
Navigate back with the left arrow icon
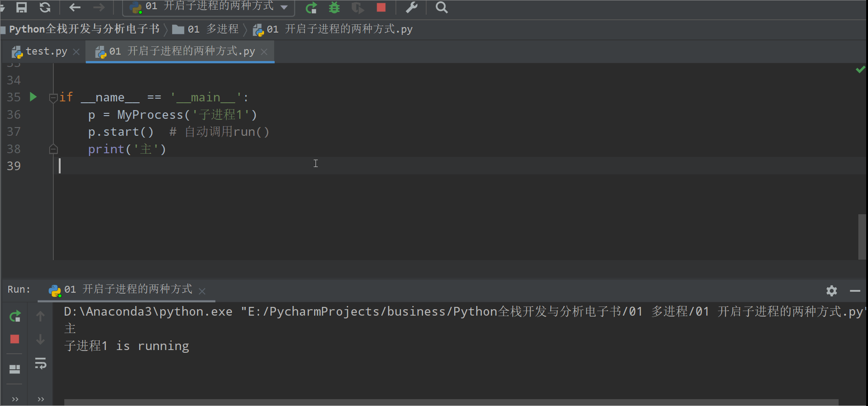click(x=75, y=7)
